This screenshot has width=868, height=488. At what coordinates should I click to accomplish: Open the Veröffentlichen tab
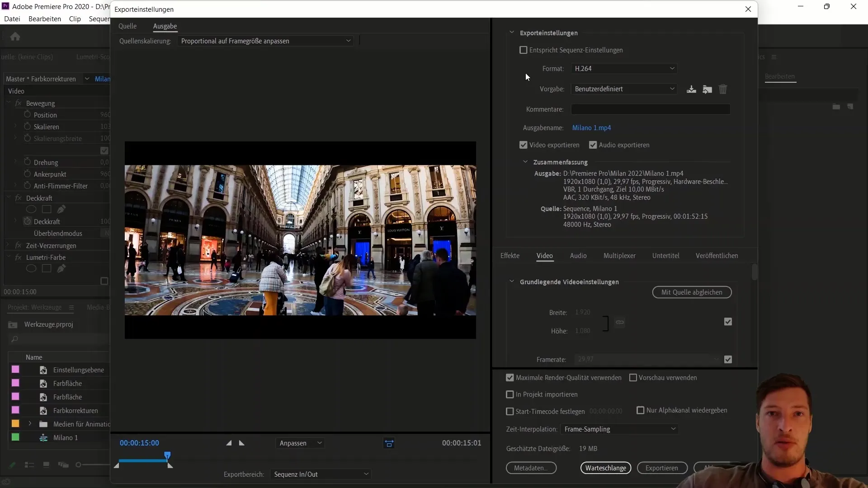click(717, 256)
